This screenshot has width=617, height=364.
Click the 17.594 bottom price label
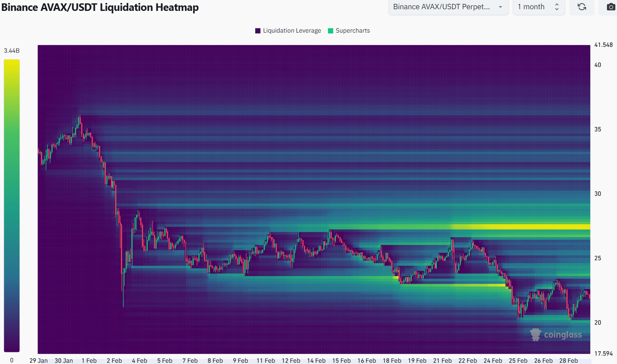(x=603, y=354)
